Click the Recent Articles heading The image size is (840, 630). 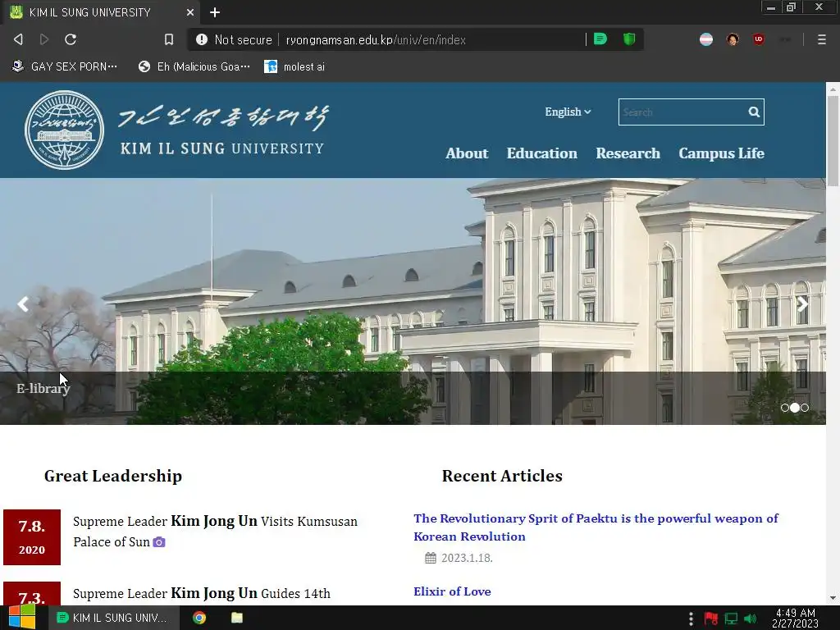(x=502, y=476)
